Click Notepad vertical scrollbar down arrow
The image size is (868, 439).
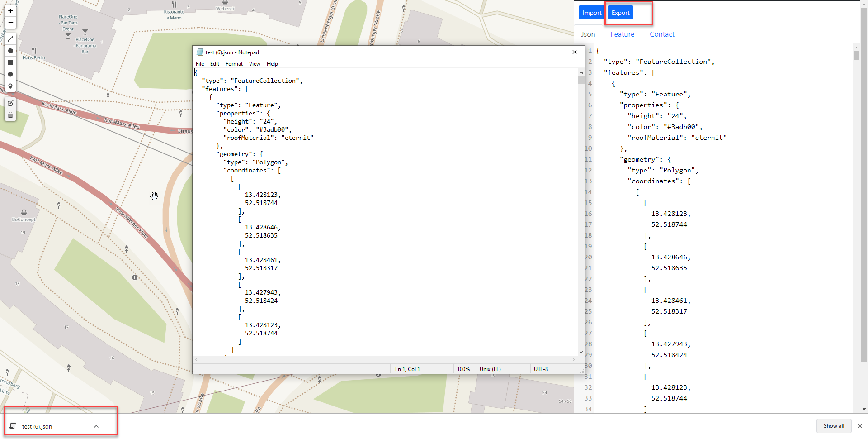(581, 352)
